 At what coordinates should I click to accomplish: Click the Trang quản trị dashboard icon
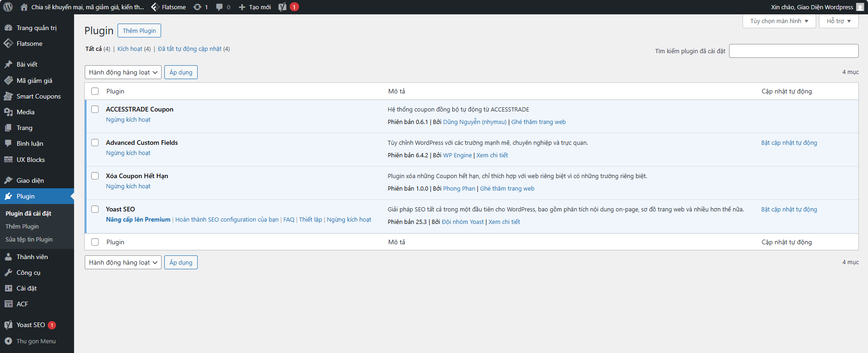(x=8, y=28)
